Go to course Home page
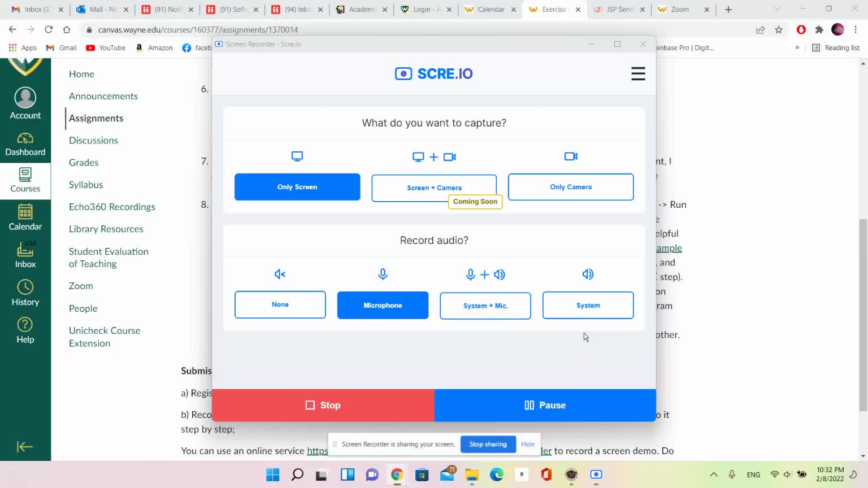The width and height of the screenshot is (868, 488). [x=81, y=74]
